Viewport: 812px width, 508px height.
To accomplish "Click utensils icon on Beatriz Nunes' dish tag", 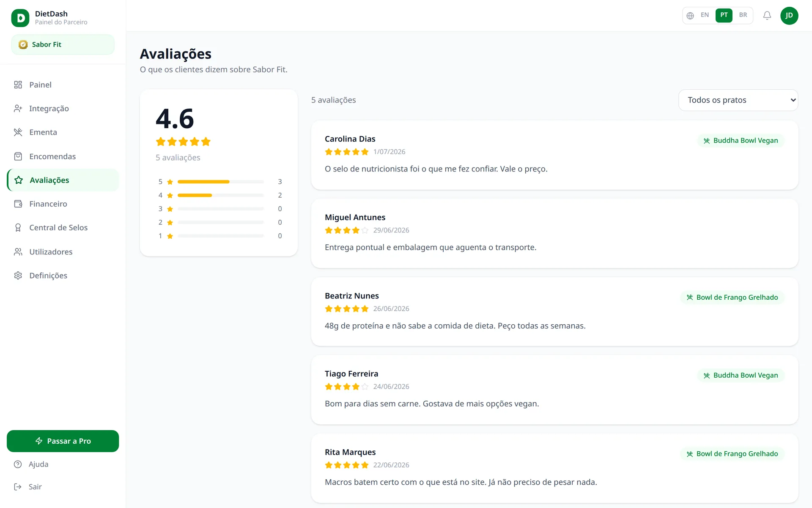I will click(x=690, y=297).
